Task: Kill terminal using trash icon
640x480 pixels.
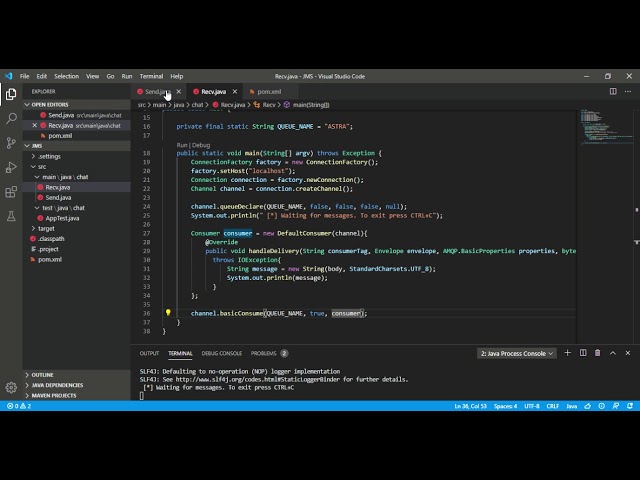Action: click(598, 353)
